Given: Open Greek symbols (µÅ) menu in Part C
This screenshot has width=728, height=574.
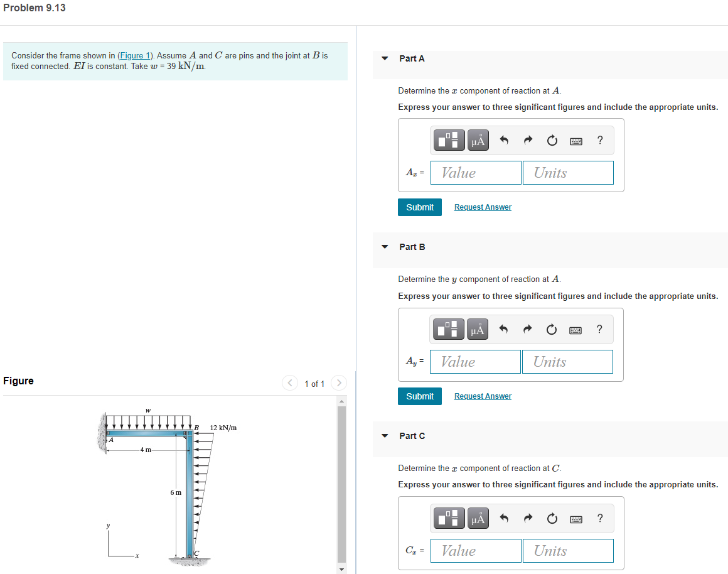Looking at the screenshot, I should coord(478,518).
